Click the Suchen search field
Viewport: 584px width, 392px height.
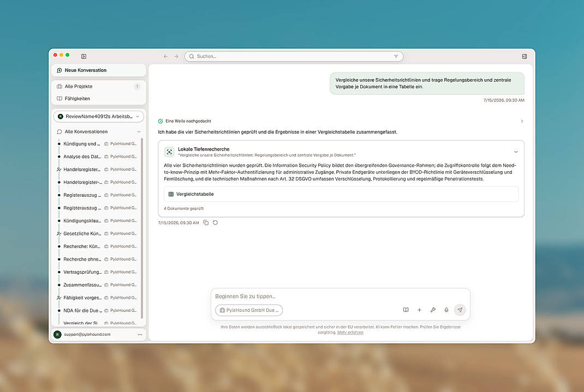click(294, 57)
